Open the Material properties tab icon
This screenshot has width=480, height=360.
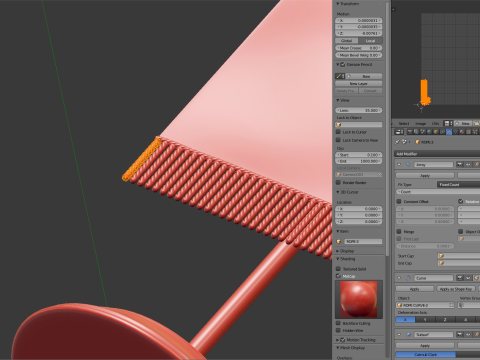click(x=462, y=132)
